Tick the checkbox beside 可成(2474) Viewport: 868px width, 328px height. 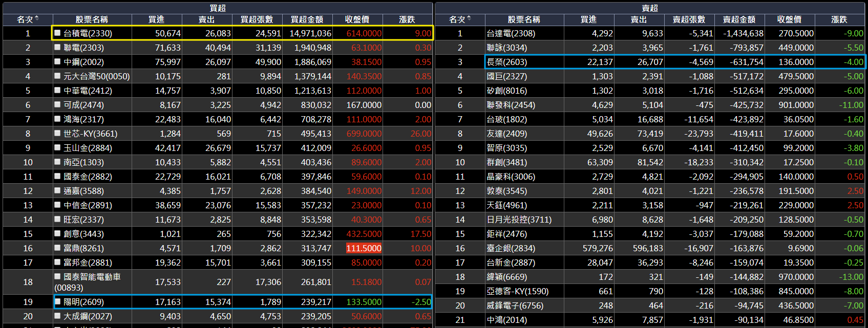pos(57,104)
